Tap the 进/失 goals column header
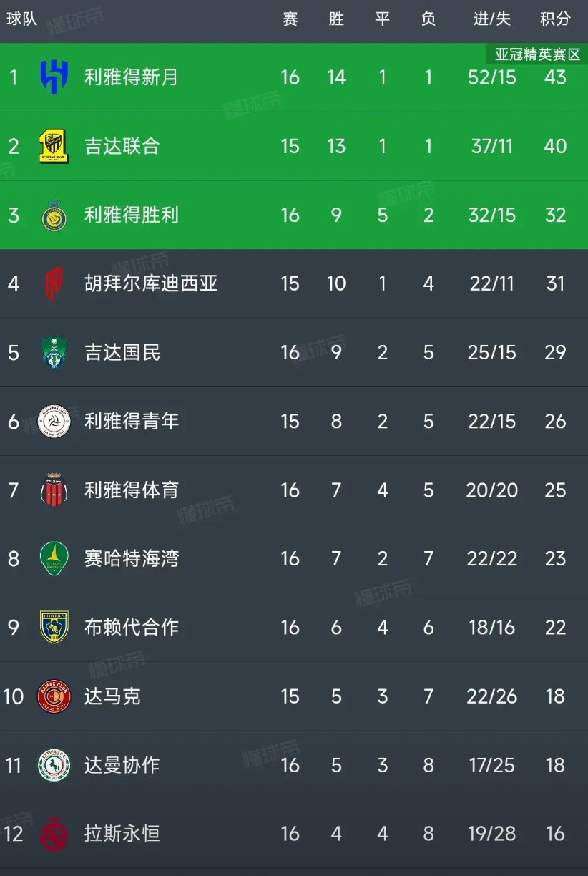 pyautogui.click(x=492, y=19)
